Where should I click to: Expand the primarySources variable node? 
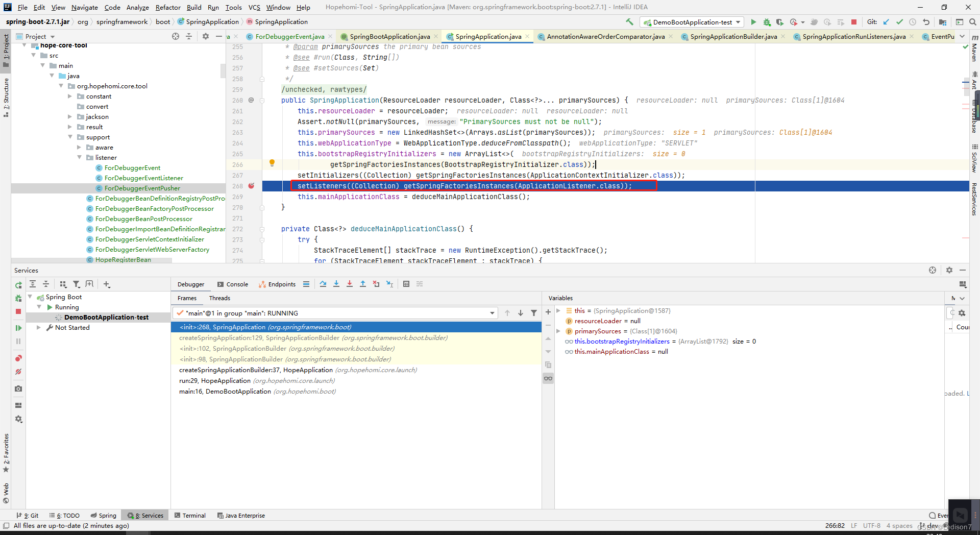tap(558, 331)
